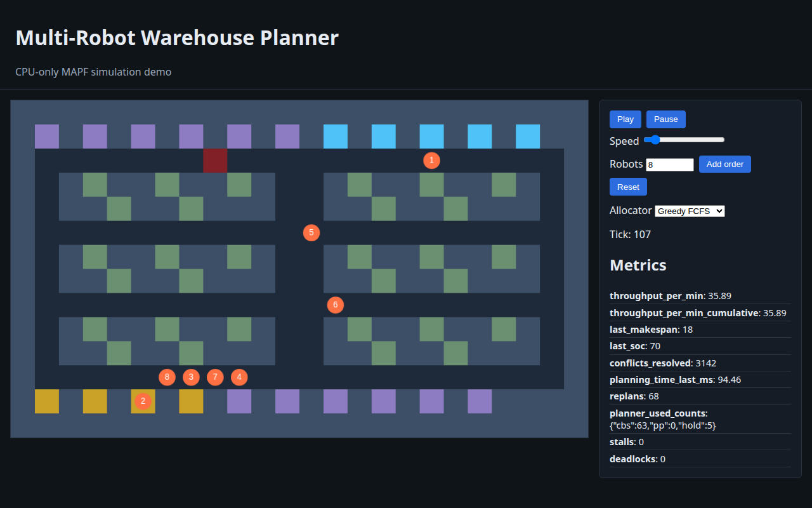Viewport: 812px width, 508px height.
Task: Click the Robots number input field
Action: [x=670, y=164]
